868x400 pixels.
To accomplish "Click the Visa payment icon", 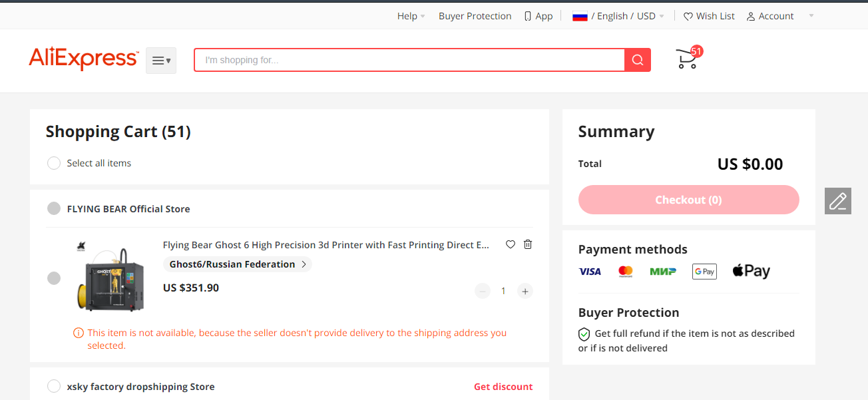I will tap(590, 272).
